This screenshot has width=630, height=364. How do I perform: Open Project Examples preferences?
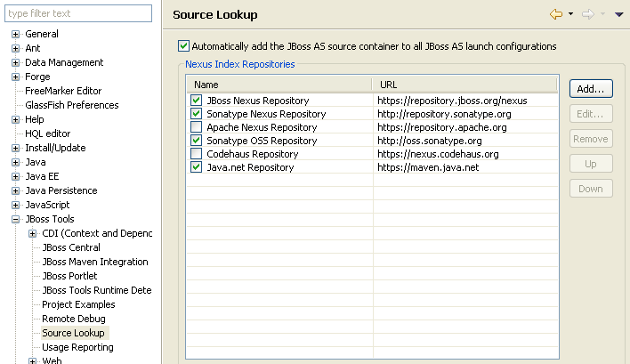78,304
